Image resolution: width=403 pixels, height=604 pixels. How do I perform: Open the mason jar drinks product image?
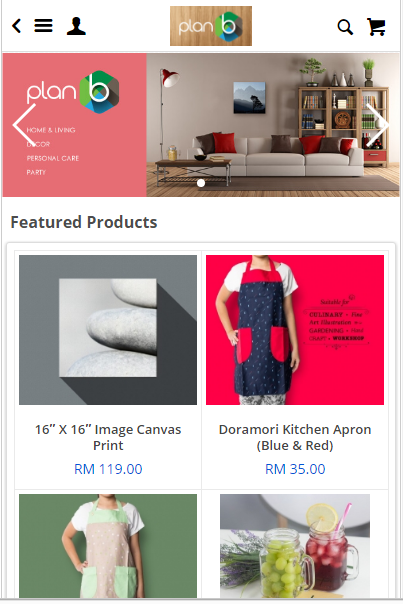pos(295,546)
